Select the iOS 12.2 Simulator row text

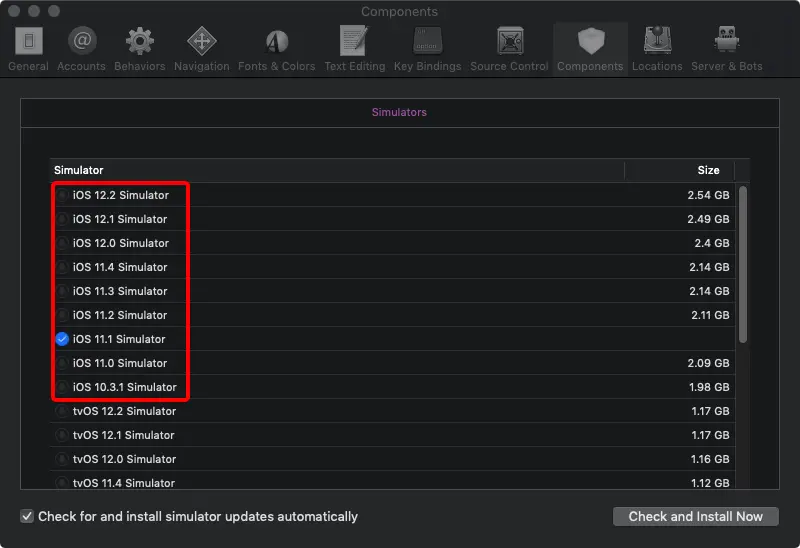(x=120, y=195)
